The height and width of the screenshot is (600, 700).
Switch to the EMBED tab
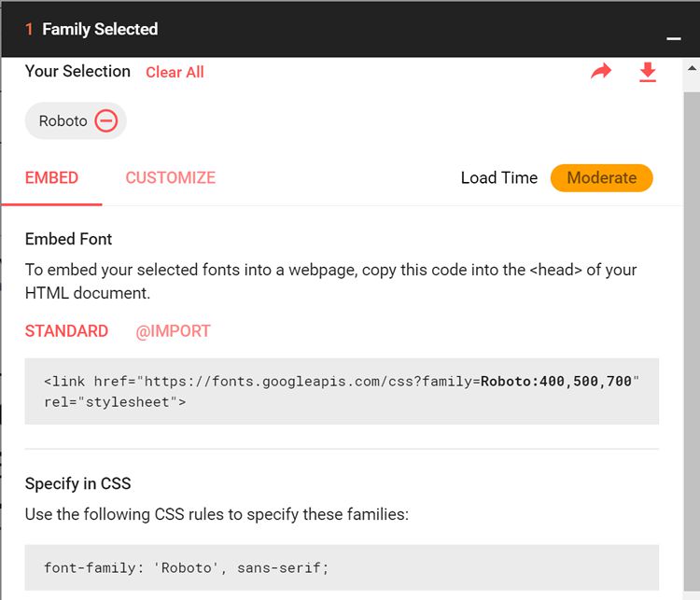51,178
